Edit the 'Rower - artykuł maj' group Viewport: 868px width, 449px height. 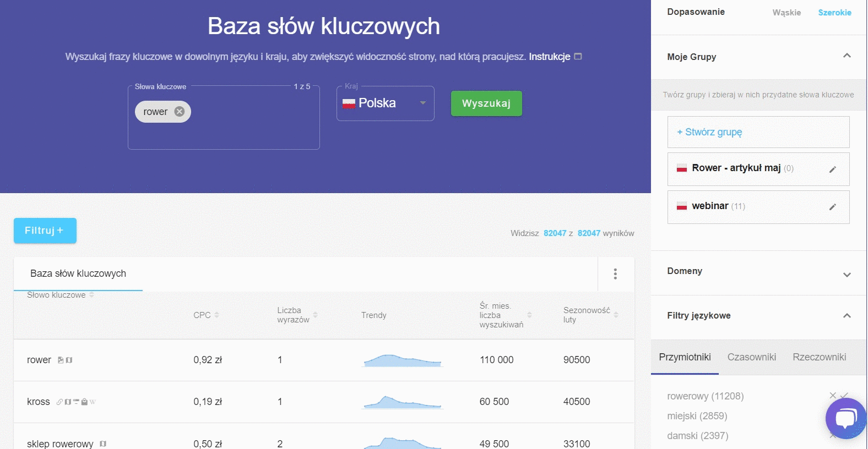(833, 169)
